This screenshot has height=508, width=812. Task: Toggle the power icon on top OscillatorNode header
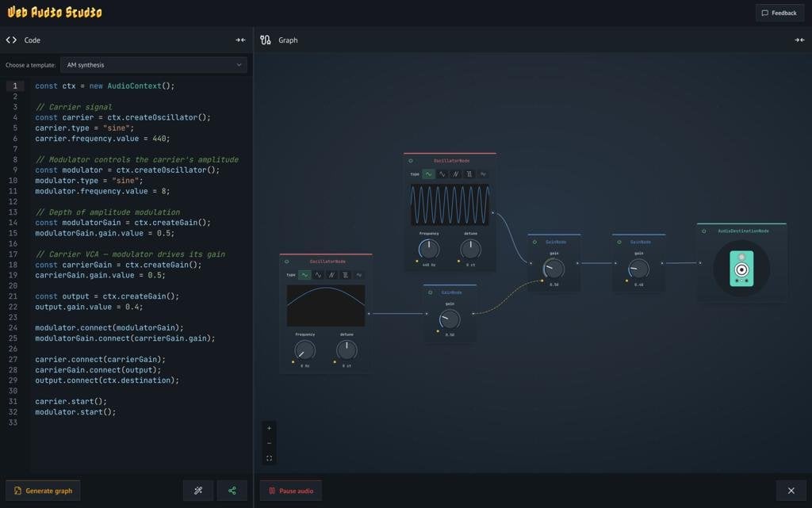point(411,160)
